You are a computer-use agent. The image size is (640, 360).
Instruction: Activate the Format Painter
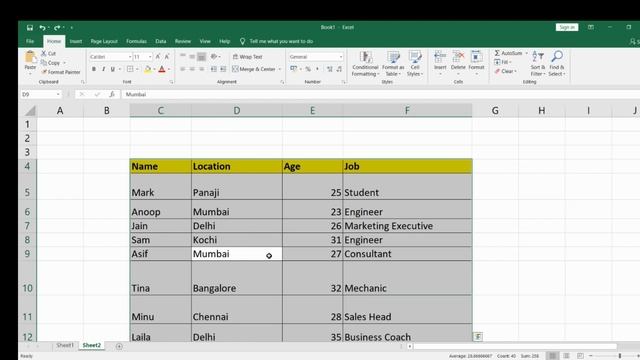(x=61, y=72)
